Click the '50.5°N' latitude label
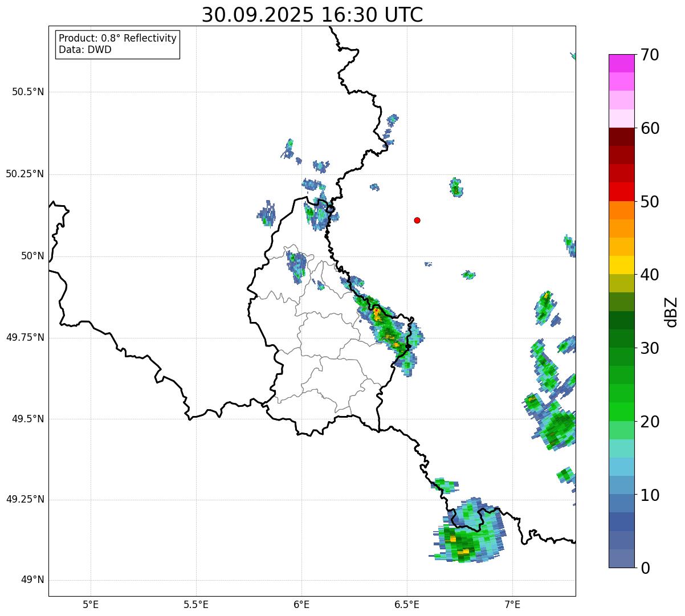The height and width of the screenshot is (616, 685). 28,92
